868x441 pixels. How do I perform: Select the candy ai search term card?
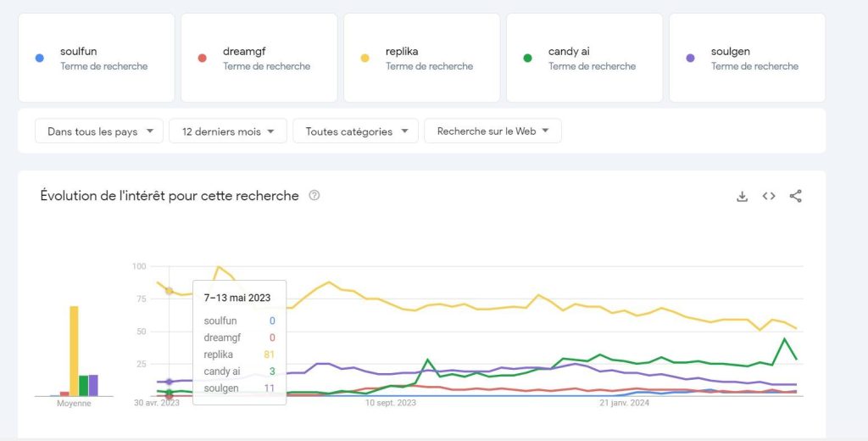coord(585,58)
